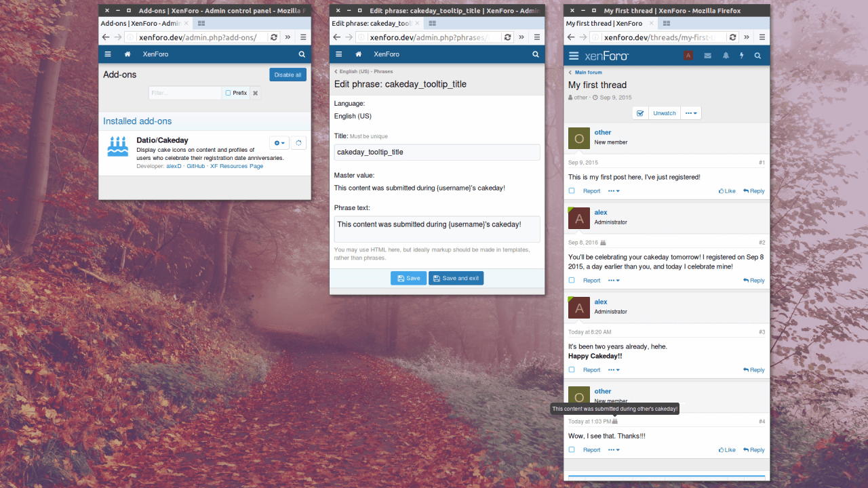Click search icon in Edit phrase header

(x=536, y=54)
